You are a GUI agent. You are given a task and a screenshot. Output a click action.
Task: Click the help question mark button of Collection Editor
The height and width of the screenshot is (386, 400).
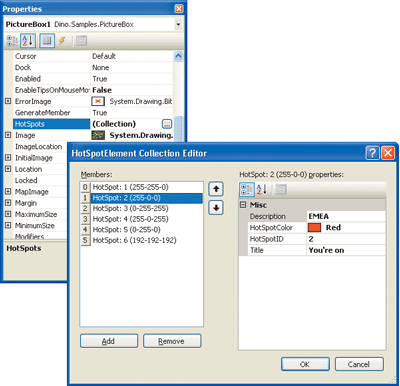(372, 153)
